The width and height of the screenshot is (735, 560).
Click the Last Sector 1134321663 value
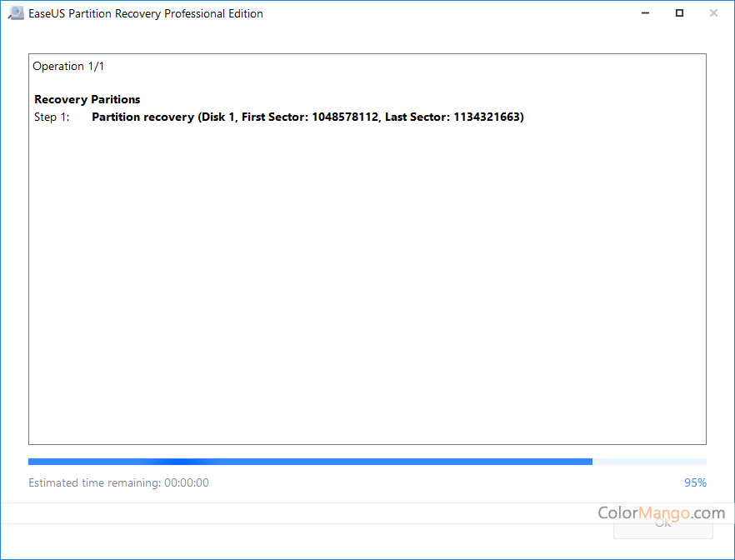(487, 117)
